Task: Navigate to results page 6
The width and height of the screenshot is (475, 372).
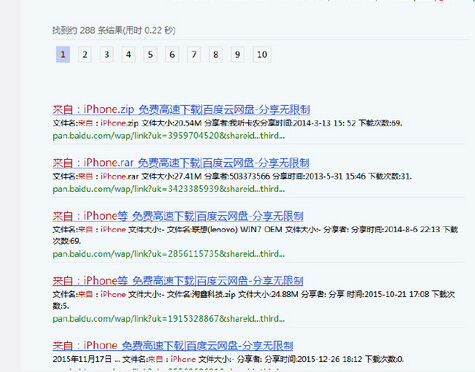Action: pyautogui.click(x=172, y=54)
